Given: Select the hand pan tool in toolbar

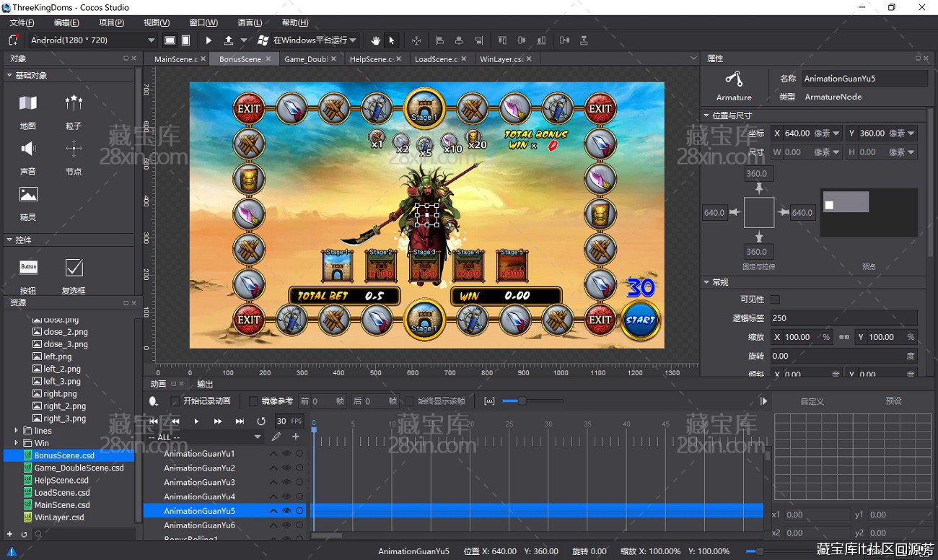Looking at the screenshot, I should pos(375,40).
